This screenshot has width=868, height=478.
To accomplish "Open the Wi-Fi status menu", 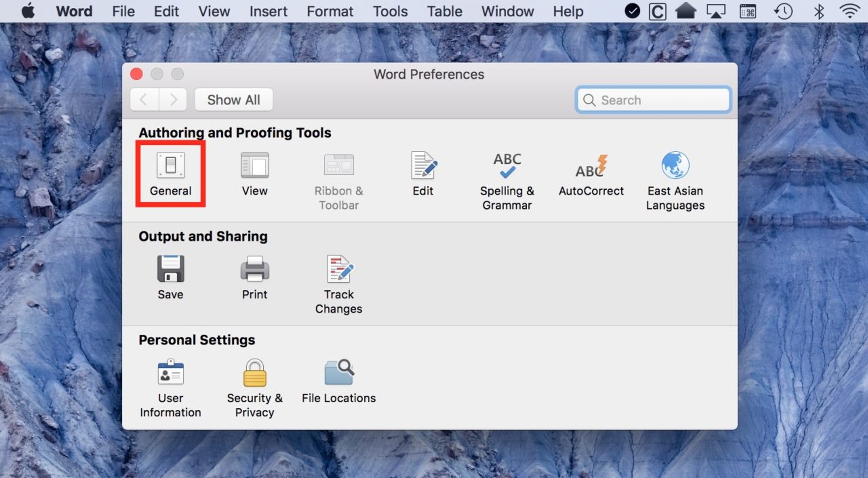I will [x=849, y=11].
